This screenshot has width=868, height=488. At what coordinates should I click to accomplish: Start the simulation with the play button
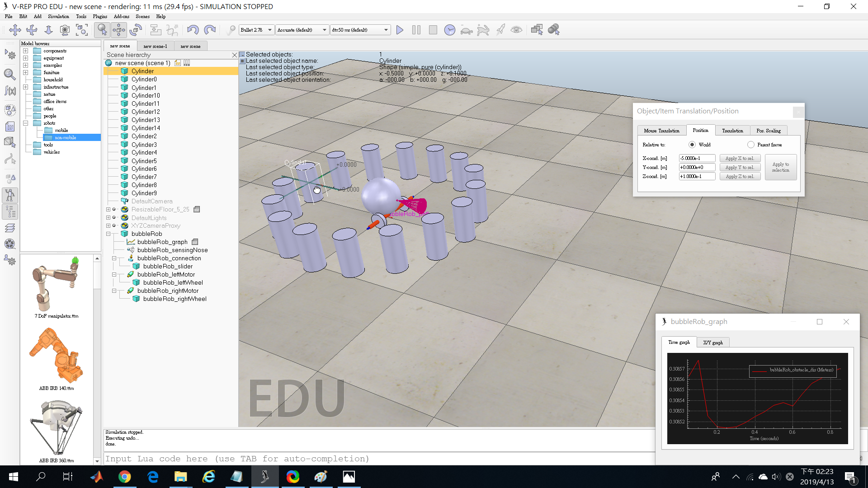pyautogui.click(x=400, y=30)
